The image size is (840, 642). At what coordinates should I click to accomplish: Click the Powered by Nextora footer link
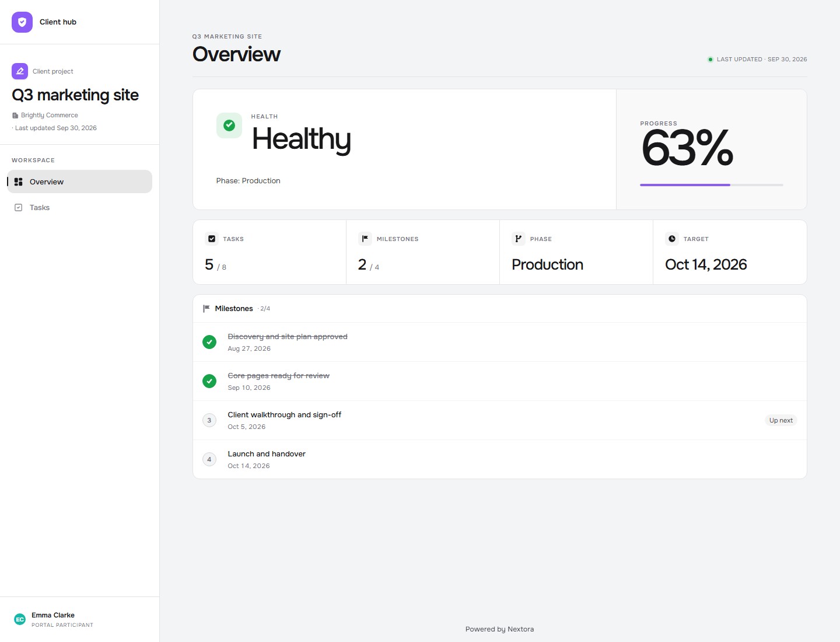pos(500,629)
